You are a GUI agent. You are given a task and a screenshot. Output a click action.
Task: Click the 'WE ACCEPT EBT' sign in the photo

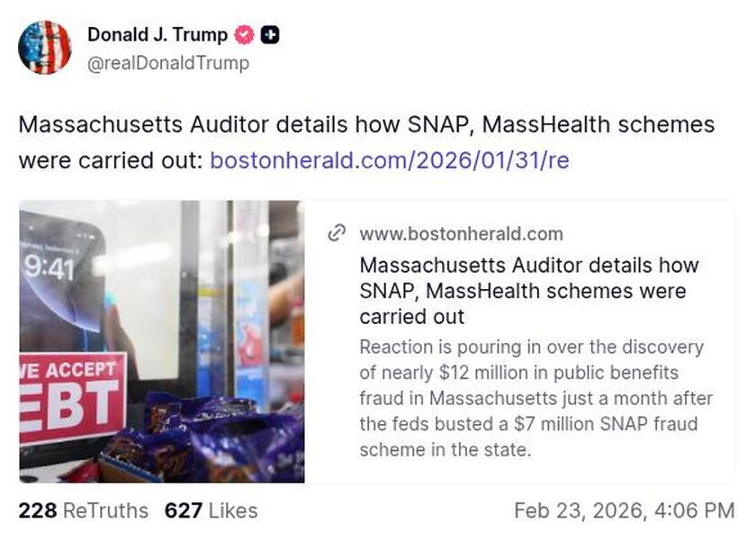(x=72, y=397)
